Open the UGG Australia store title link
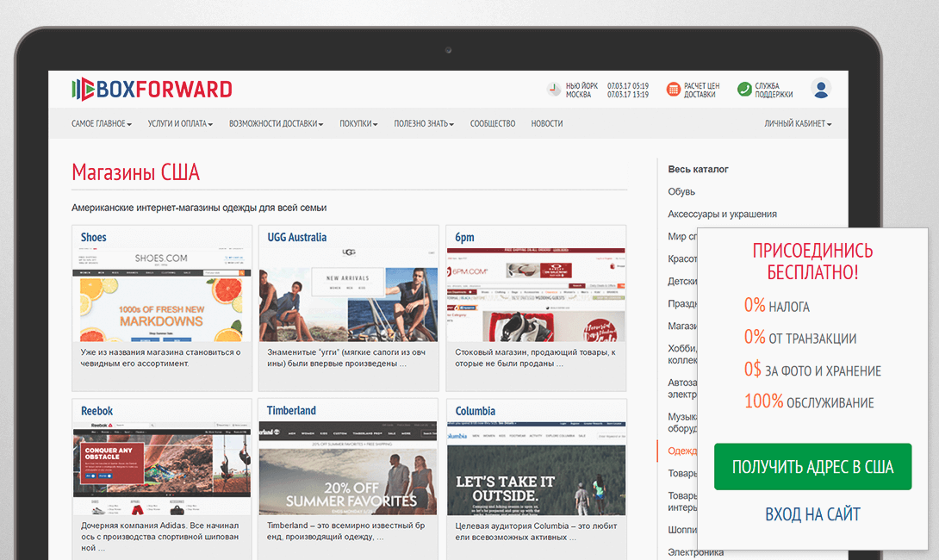The height and width of the screenshot is (560, 939). coord(297,237)
